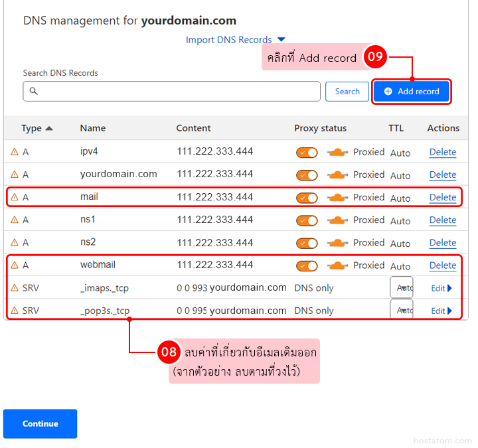This screenshot has width=478, height=448.
Task: Click the orange cloud icon for webmail
Action: (x=338, y=265)
